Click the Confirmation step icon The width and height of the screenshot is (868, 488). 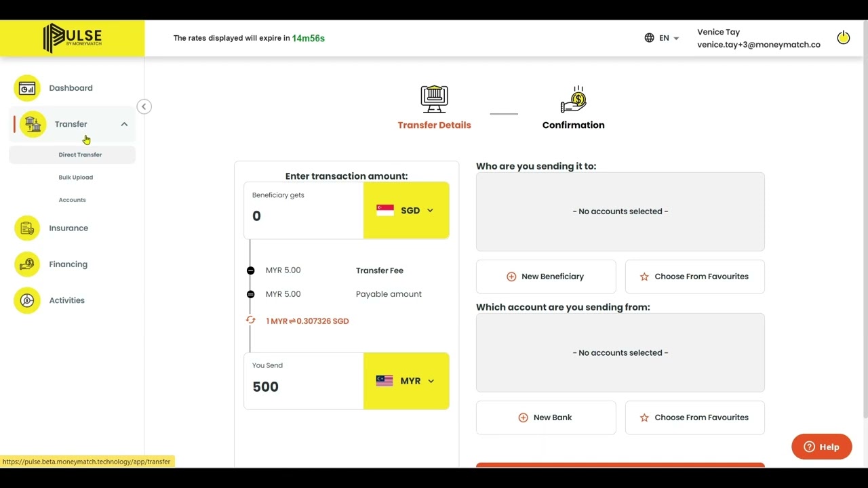click(574, 99)
